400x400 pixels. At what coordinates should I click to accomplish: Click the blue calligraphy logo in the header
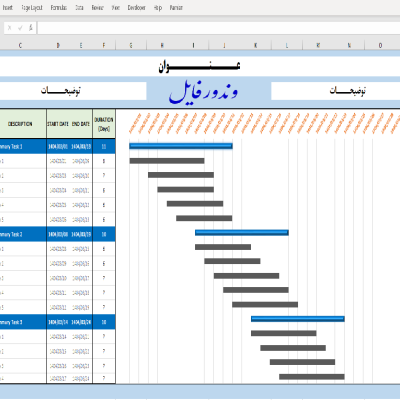pos(203,91)
